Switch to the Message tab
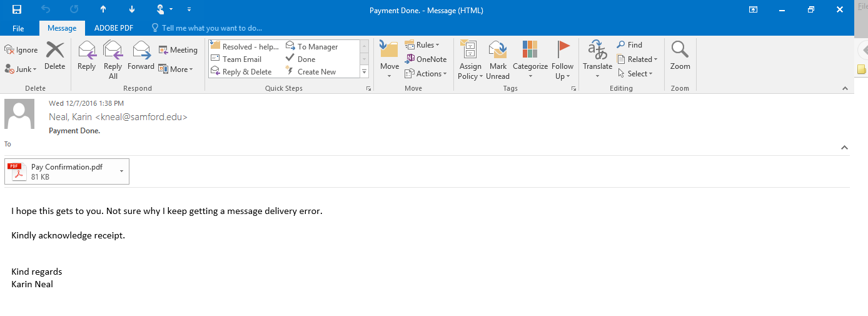Screen dimensions: 868x316 (x=62, y=28)
